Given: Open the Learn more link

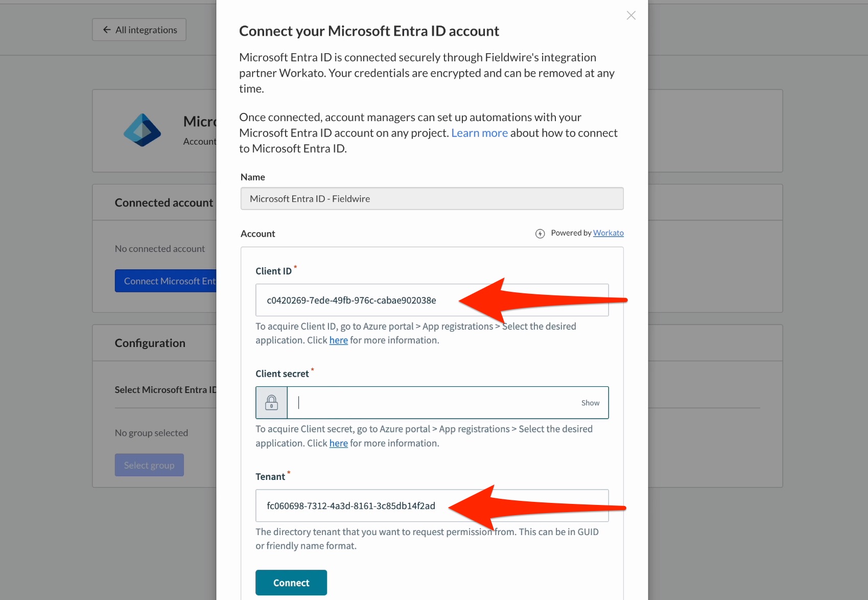Looking at the screenshot, I should coord(479,133).
